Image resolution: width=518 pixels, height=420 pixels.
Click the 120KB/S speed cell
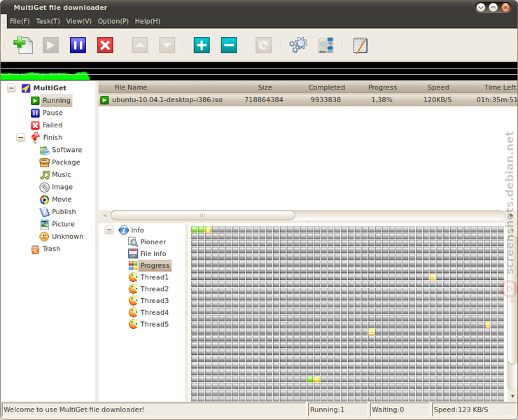point(437,100)
